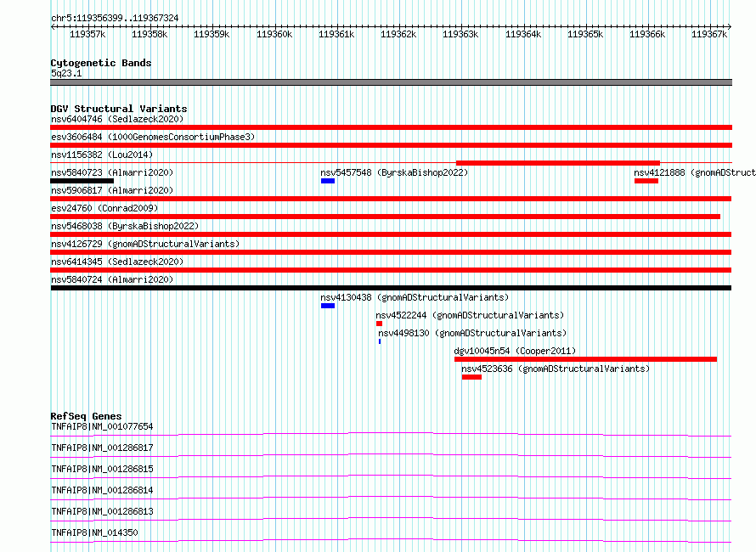Open nsv4130438 (gnomADStructuralVariants) label
Screen dimensions: 756x552
click(x=415, y=297)
